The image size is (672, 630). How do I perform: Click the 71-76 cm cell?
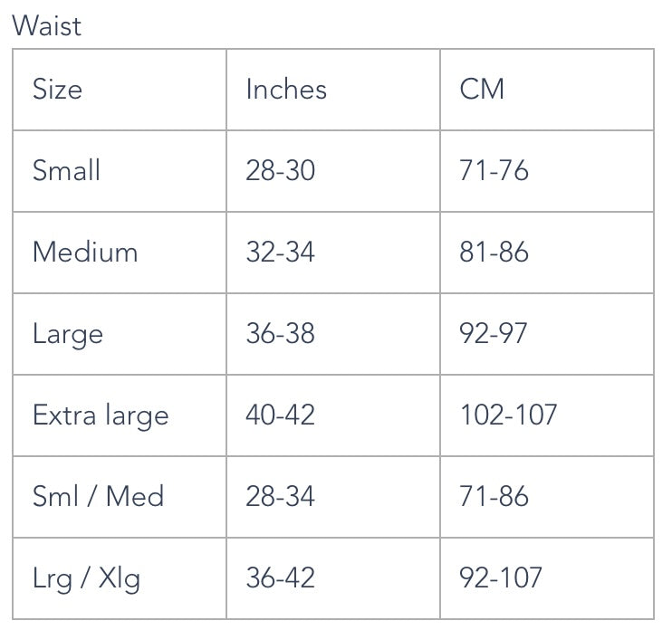547,171
